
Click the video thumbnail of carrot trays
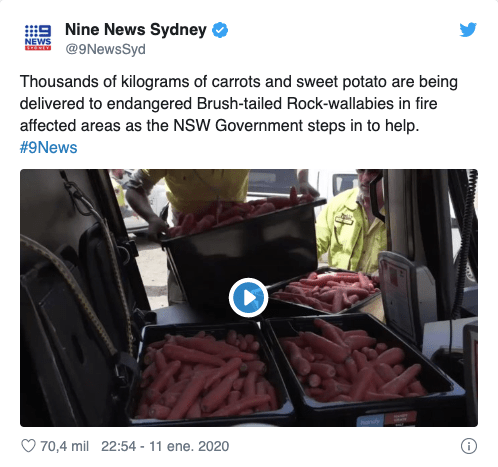tap(249, 298)
